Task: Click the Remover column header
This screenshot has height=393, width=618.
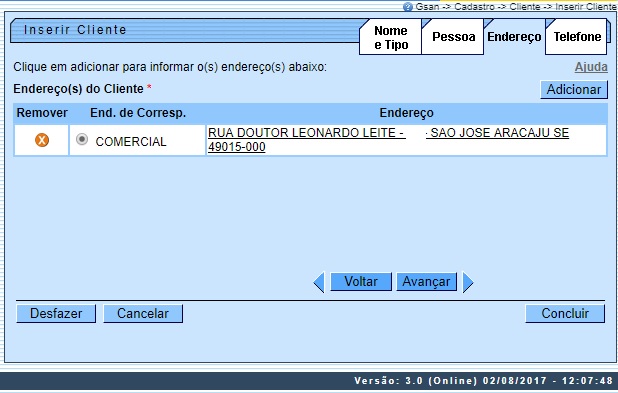Action: point(42,113)
